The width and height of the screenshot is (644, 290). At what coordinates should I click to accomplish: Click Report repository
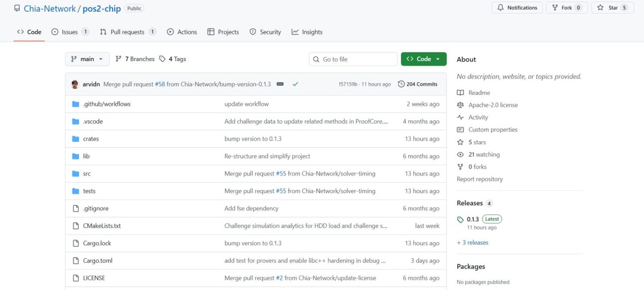coord(480,179)
